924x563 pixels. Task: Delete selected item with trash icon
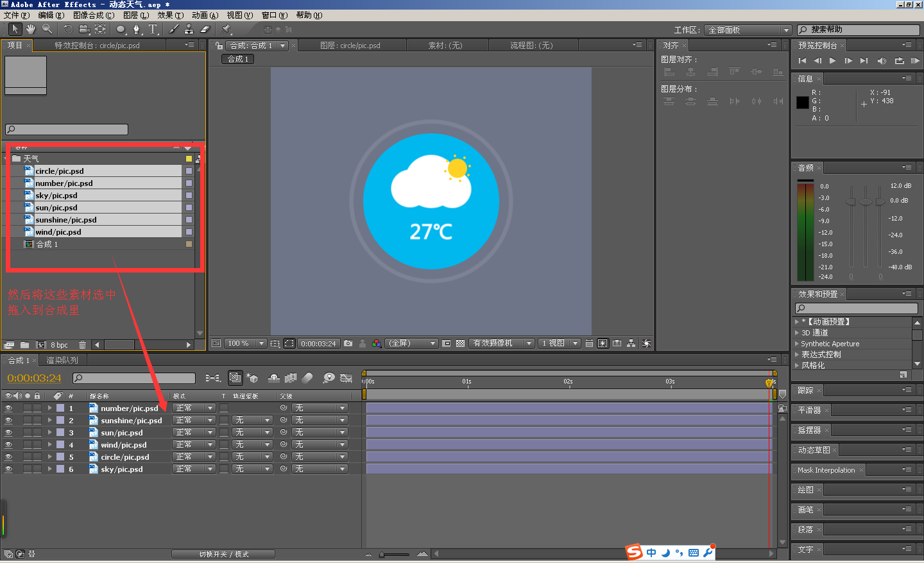point(82,345)
